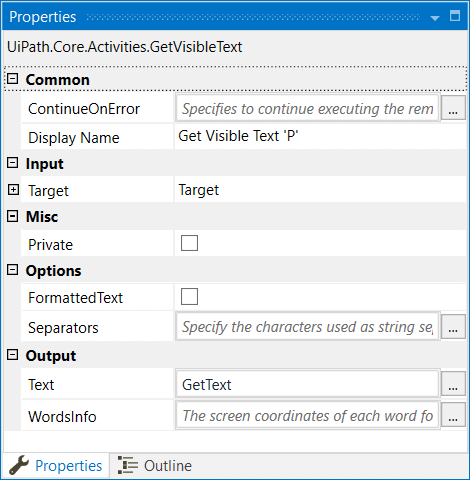Image resolution: width=470 pixels, height=480 pixels.
Task: Click the Outline tab tree icon
Action: 128,465
